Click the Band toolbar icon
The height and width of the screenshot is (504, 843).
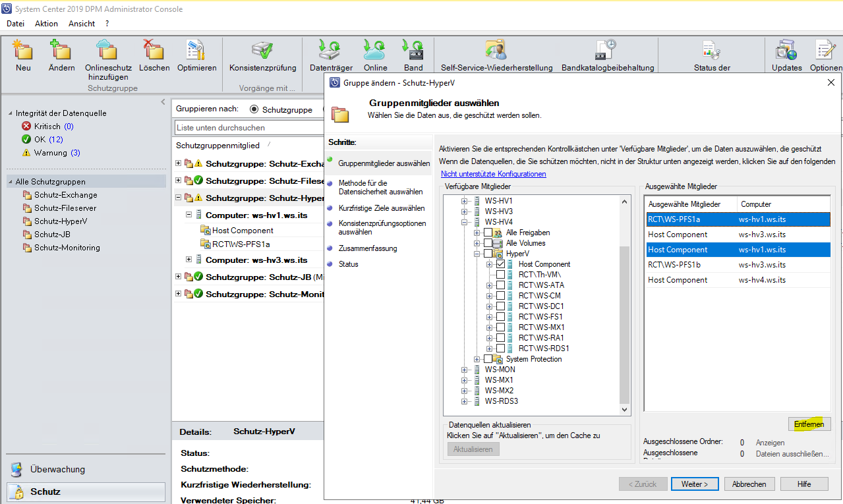click(413, 51)
